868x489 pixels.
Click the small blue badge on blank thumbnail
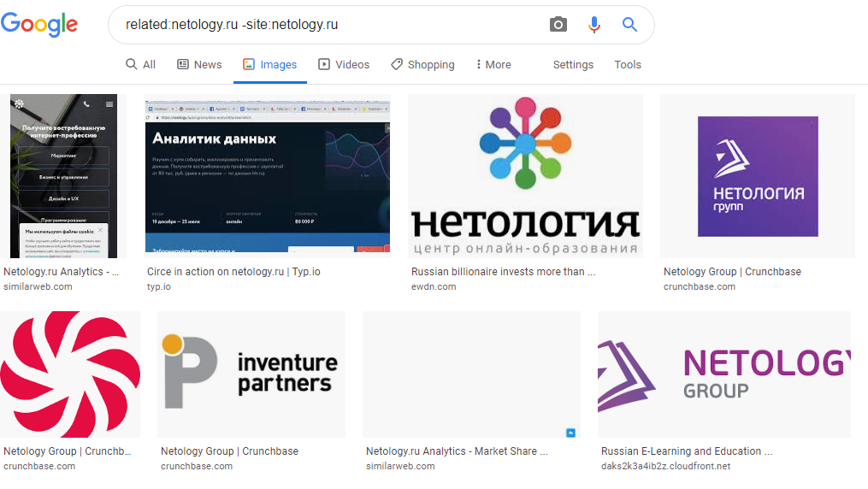coord(570,433)
